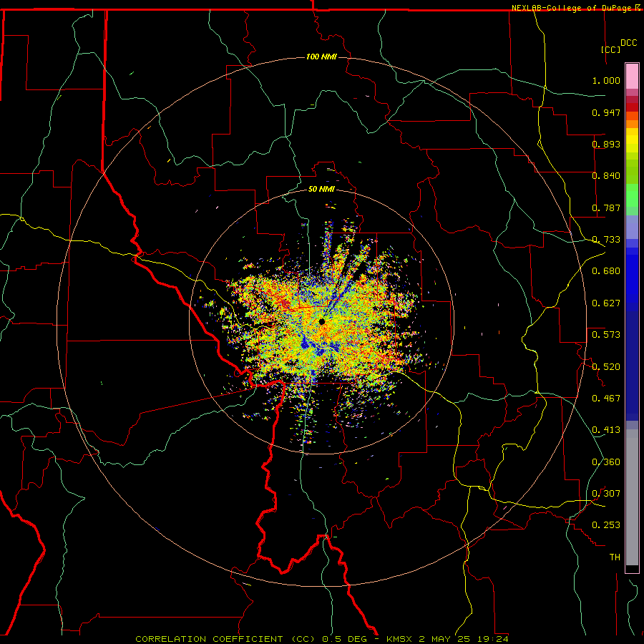Screen dimensions: 644x644
Task: Pick the lavender color band in legend
Action: (x=632, y=228)
